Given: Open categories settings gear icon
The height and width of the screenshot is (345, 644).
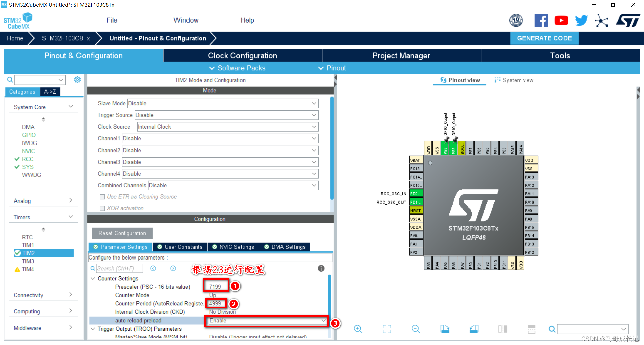Looking at the screenshot, I should click(x=77, y=80).
